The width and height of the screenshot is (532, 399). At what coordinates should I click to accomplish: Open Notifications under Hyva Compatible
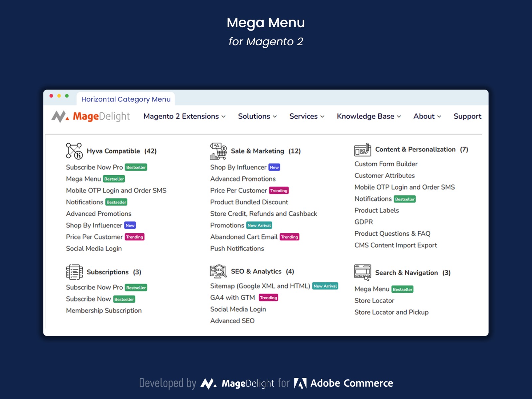(x=84, y=202)
